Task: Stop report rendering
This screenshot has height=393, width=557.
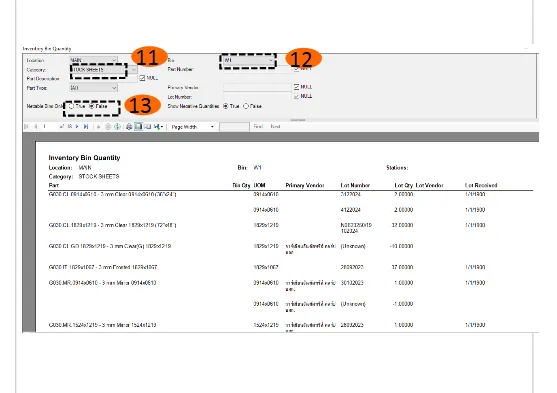Action: (x=108, y=126)
